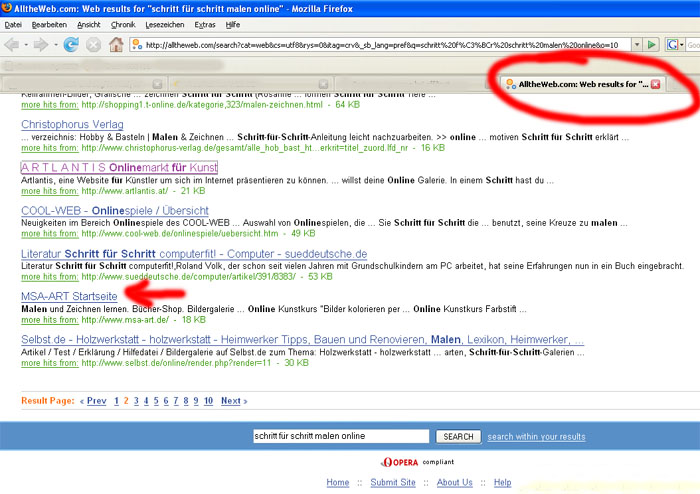
Task: Go to result page 1
Action: [117, 401]
